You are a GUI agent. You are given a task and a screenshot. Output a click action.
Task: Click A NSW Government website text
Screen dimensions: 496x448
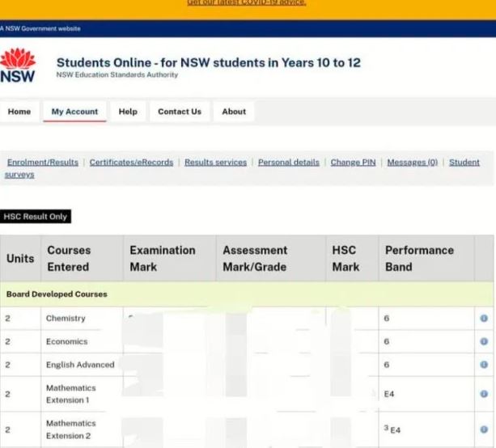(40, 28)
